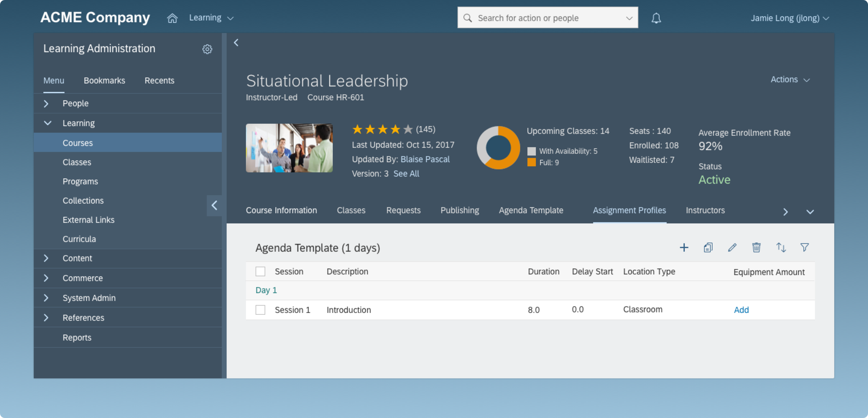Click the sort arrows icon
Screen dimensions: 868x418
click(x=781, y=247)
